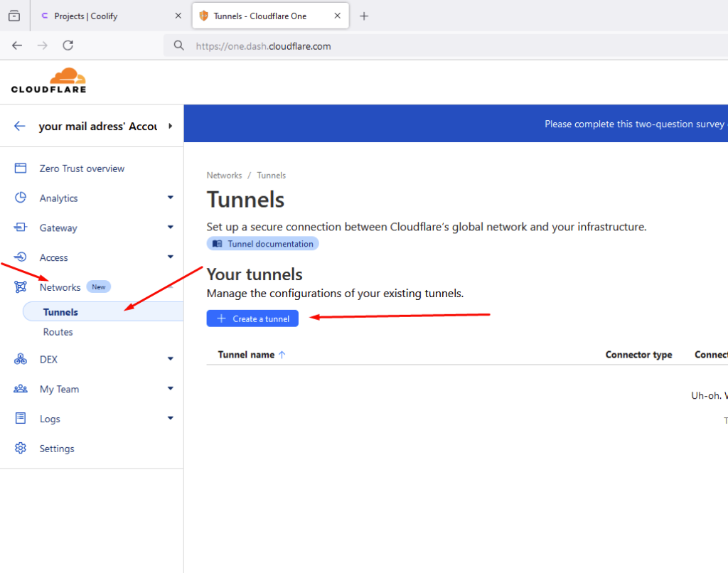Open the Tunnel documentation link
Viewport: 728px width, 573px height.
(x=263, y=244)
